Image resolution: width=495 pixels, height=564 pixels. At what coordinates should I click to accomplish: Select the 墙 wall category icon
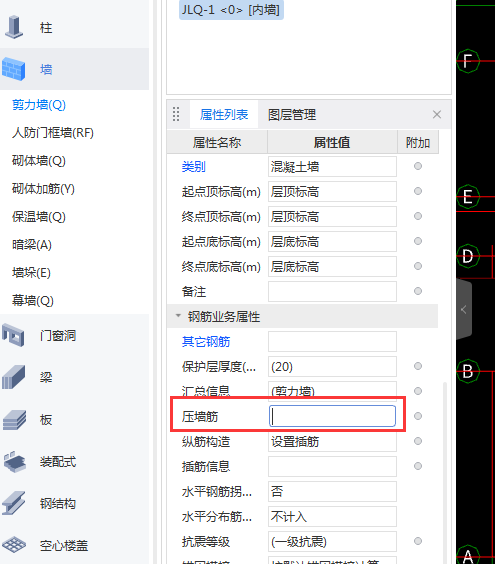click(14, 69)
